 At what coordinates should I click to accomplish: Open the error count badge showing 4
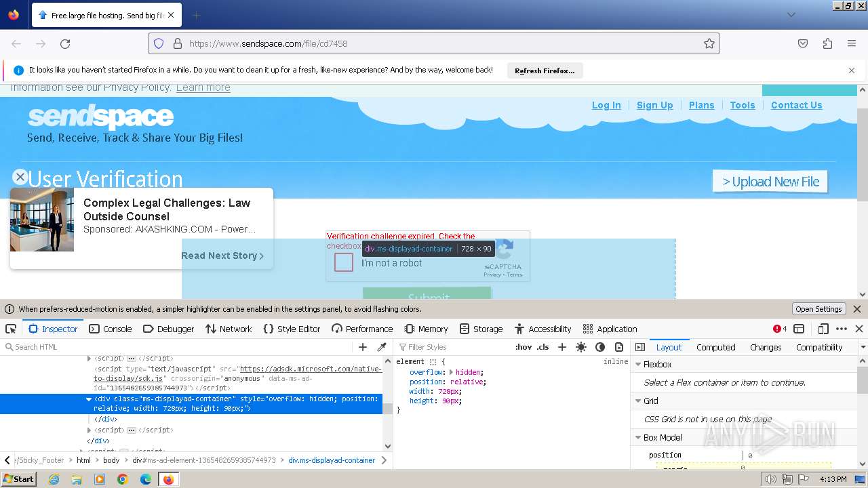[x=780, y=329]
